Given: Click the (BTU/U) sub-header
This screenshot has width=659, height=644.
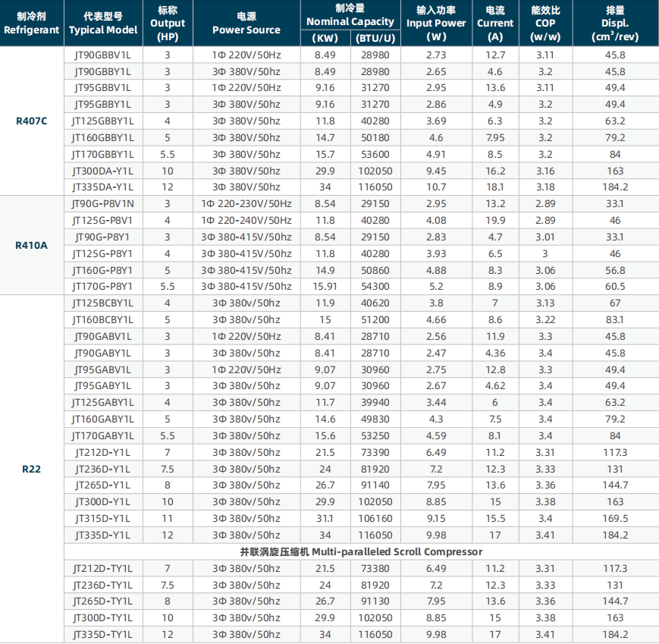Looking at the screenshot, I should point(375,38).
